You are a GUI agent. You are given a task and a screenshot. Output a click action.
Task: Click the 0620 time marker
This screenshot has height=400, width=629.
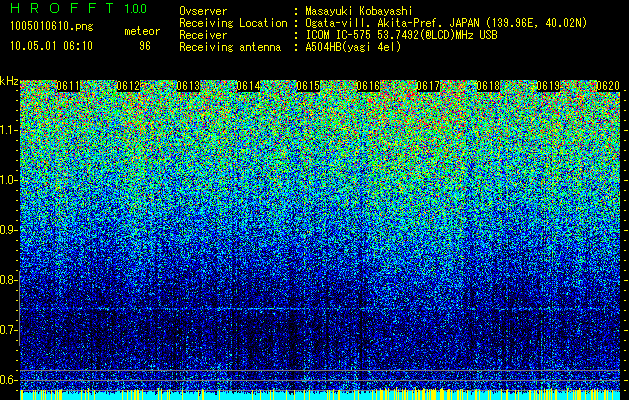608,86
